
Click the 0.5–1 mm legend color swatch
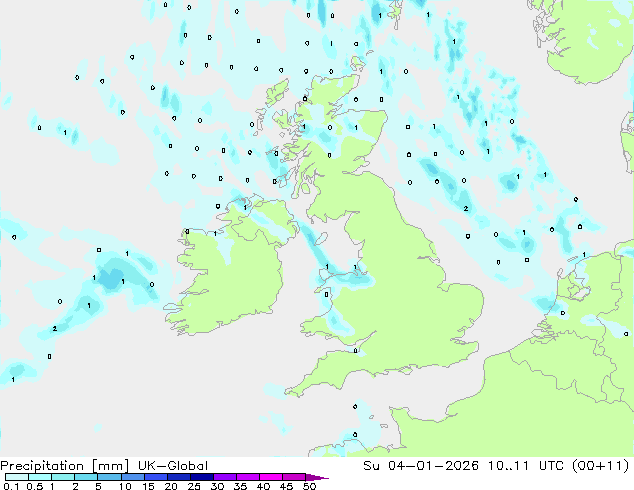tap(40, 477)
